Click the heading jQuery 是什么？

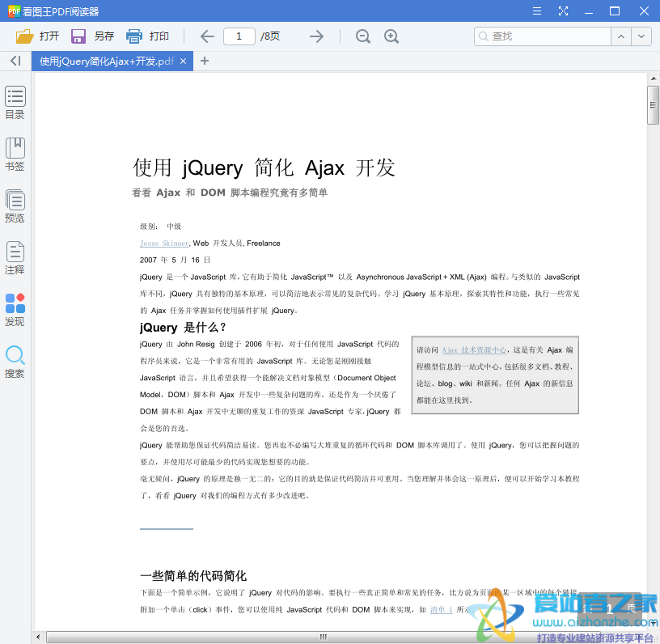tap(183, 328)
